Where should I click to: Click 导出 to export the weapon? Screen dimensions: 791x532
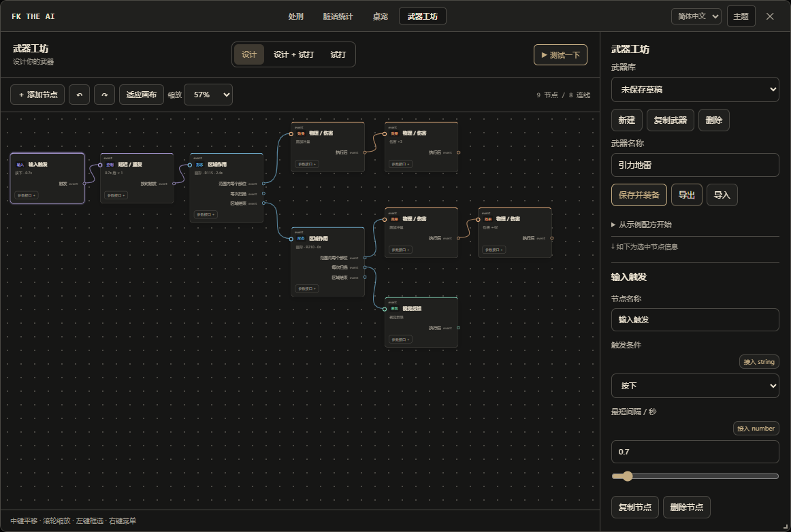(687, 195)
